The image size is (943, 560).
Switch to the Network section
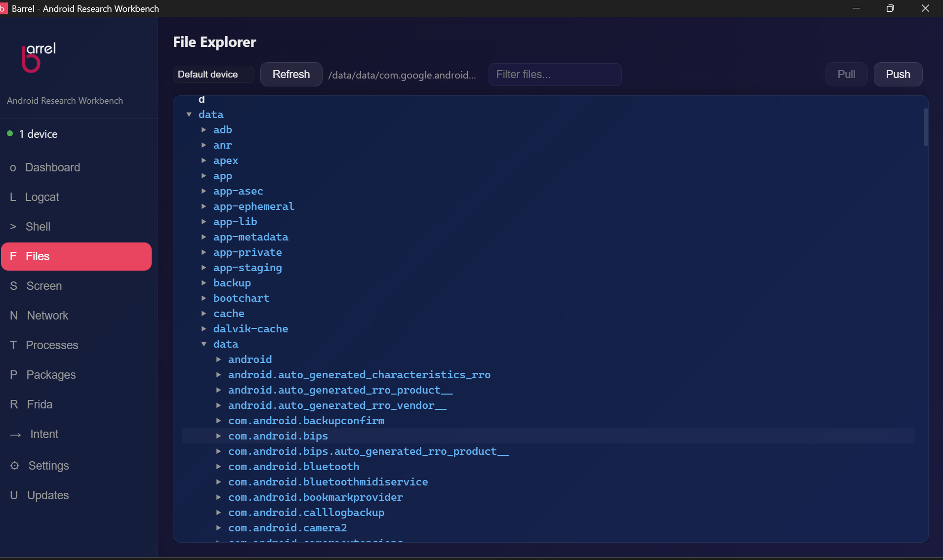[76, 316]
